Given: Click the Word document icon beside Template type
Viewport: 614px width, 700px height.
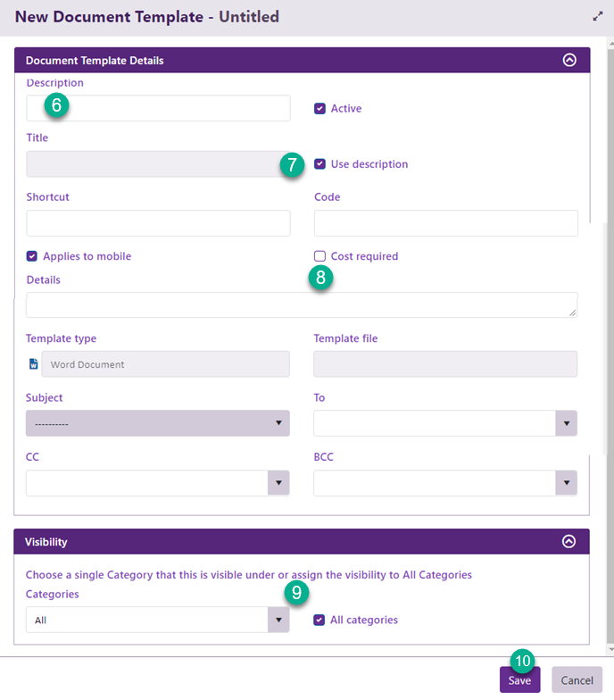Looking at the screenshot, I should (x=33, y=364).
